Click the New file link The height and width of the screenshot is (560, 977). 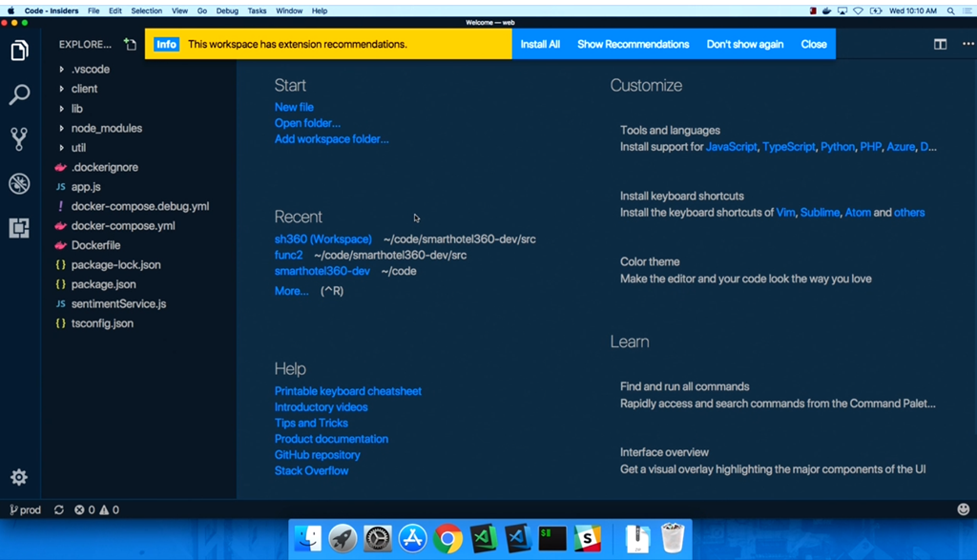[x=294, y=107]
